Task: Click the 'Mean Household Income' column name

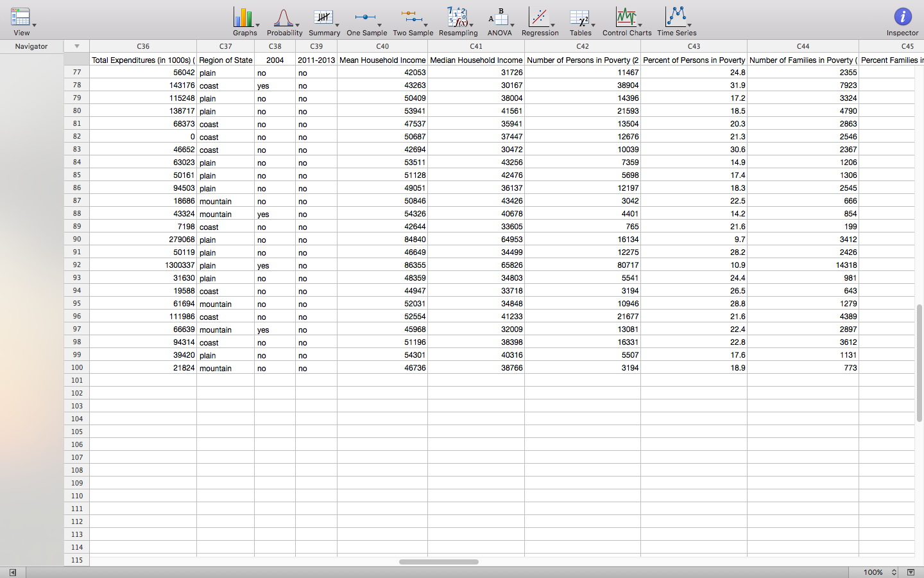Action: pos(382,60)
